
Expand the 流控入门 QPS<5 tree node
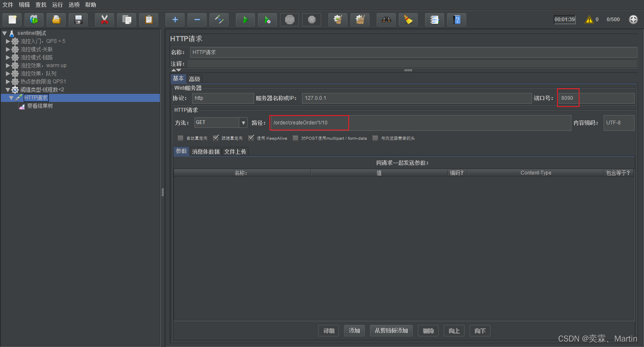(x=8, y=41)
